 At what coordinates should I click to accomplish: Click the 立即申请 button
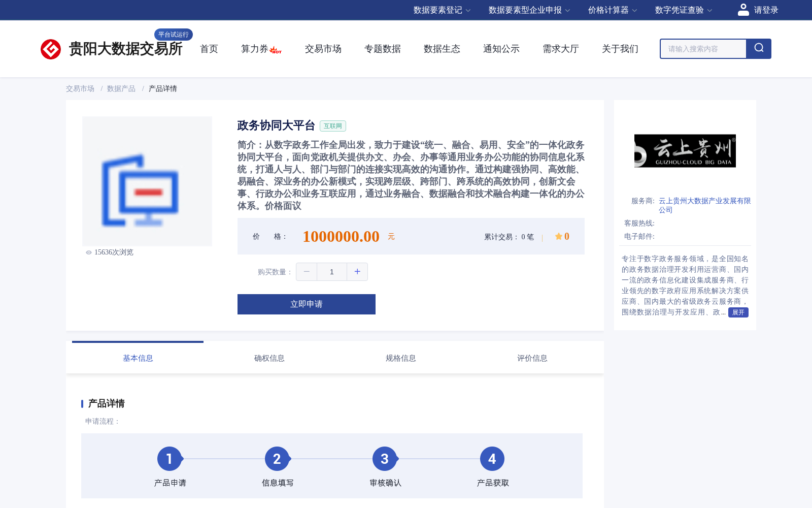pyautogui.click(x=307, y=304)
